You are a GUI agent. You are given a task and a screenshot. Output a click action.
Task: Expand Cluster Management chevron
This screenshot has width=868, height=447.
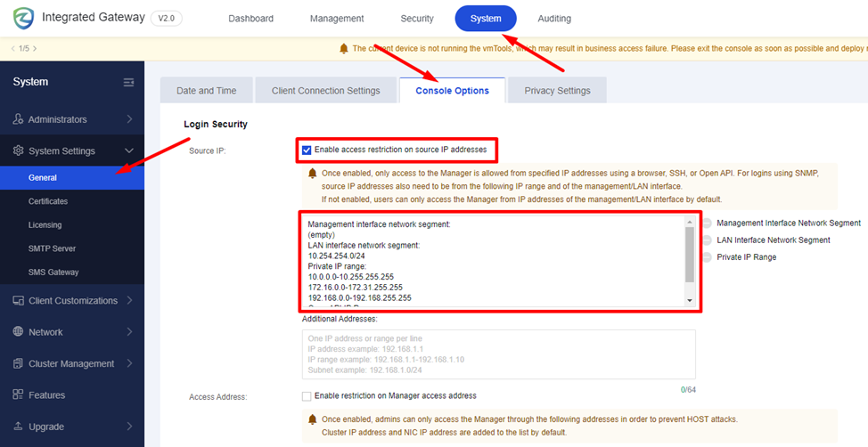(129, 363)
